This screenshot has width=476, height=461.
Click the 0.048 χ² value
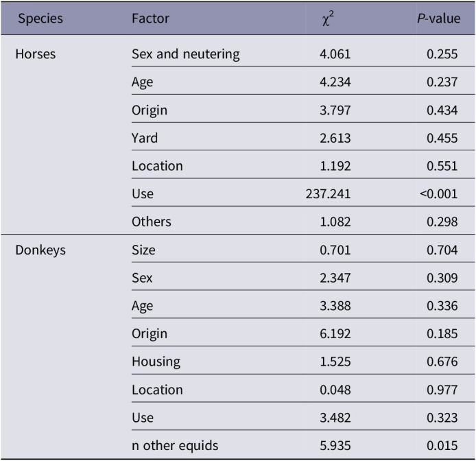335,390
